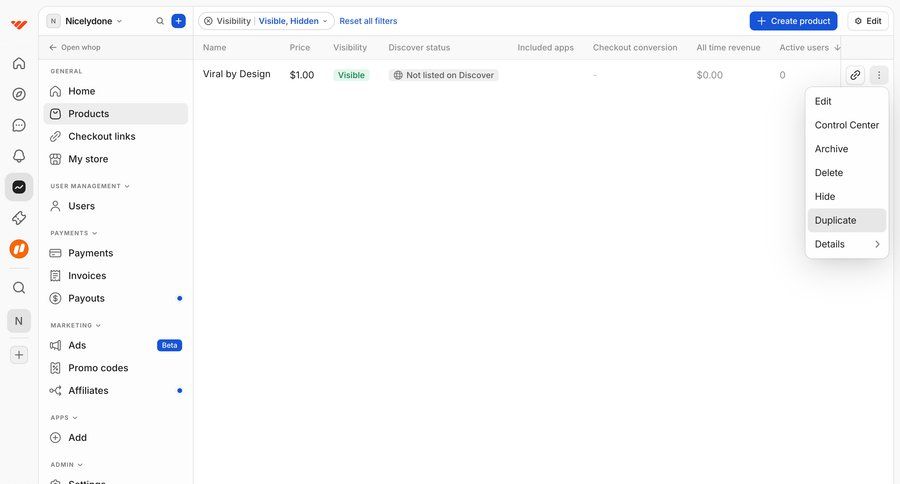The width and height of the screenshot is (900, 484).
Task: Click the search magnifier in left rail
Action: tap(18, 288)
